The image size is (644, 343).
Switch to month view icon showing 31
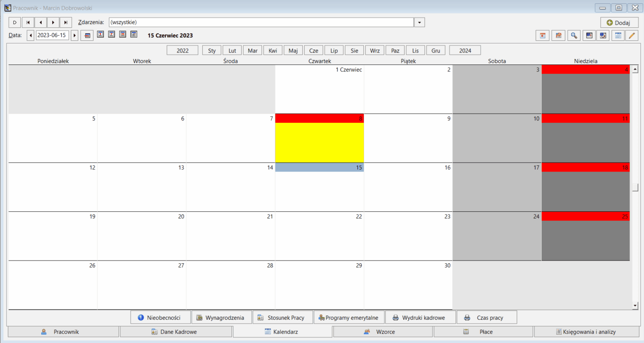coord(123,34)
